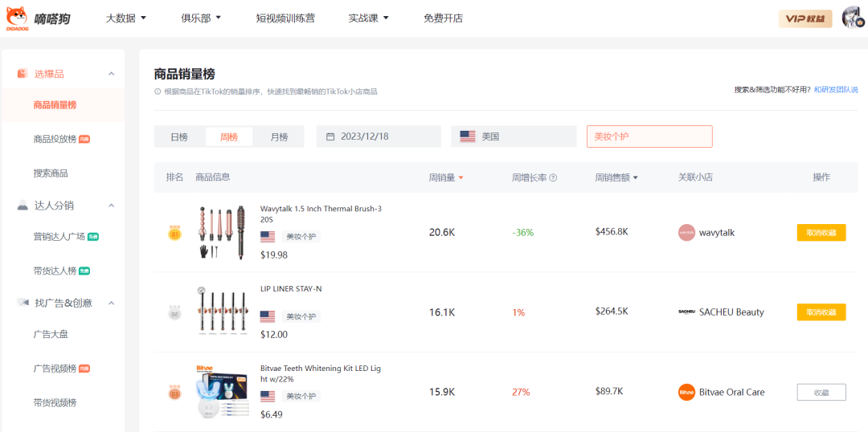Click the Bitvae Oral Care shop logo
Viewport: 868px width, 432px height.
pyautogui.click(x=686, y=393)
